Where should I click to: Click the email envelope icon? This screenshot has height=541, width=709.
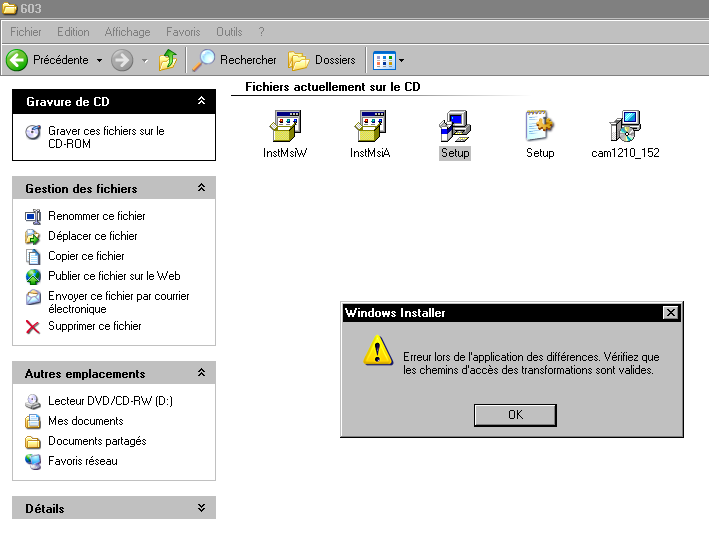point(33,297)
